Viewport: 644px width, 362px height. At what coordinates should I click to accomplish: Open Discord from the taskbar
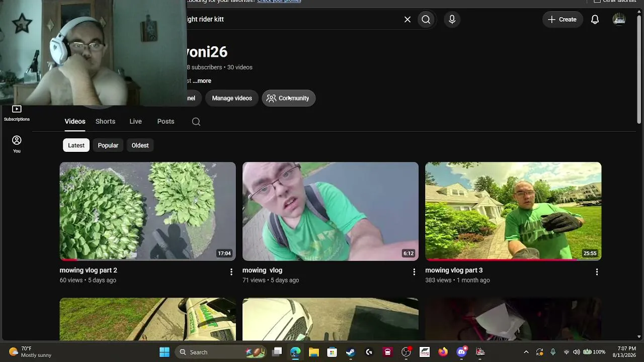click(x=461, y=352)
